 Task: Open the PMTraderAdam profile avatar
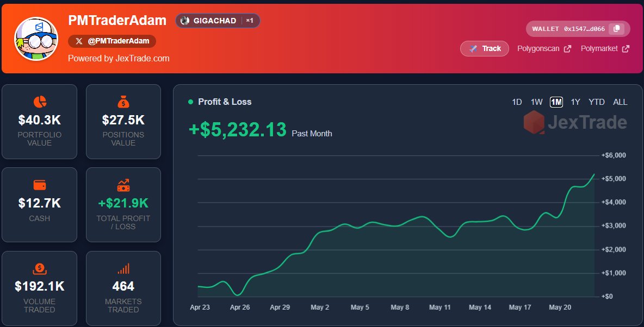[x=36, y=39]
